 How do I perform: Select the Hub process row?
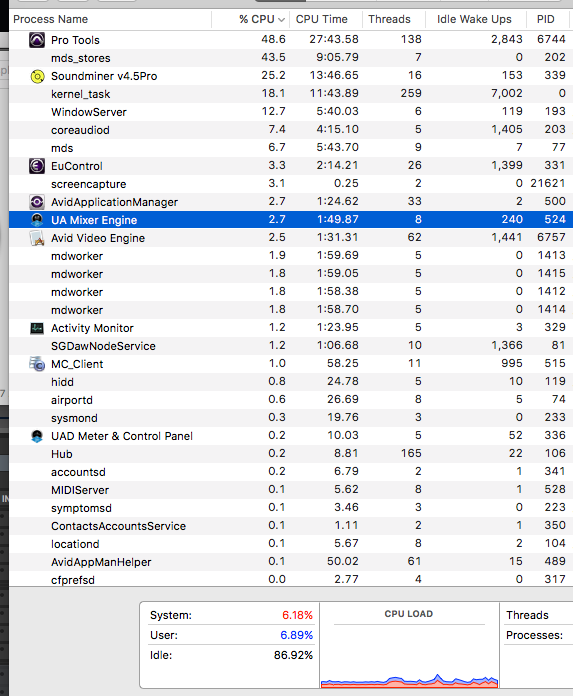(291, 454)
